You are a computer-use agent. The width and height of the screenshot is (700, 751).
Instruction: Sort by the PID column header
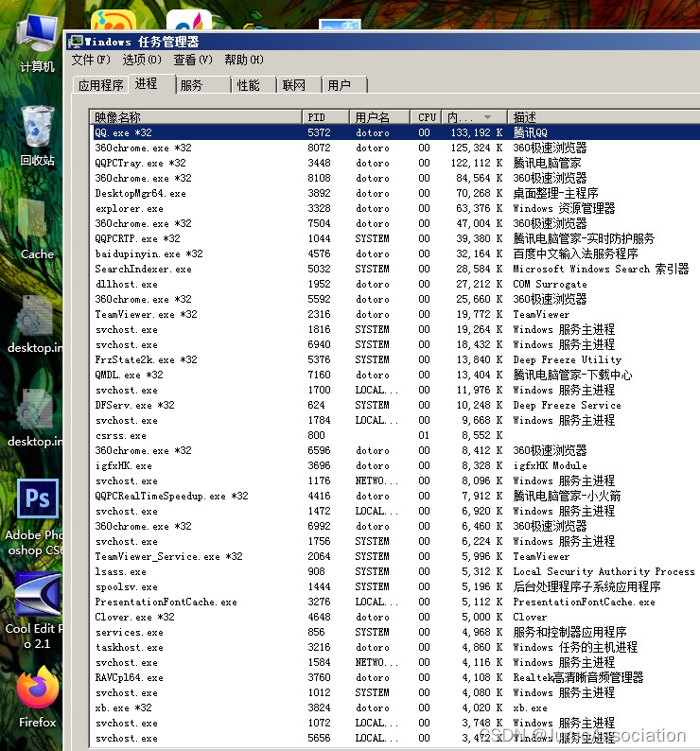[325, 117]
